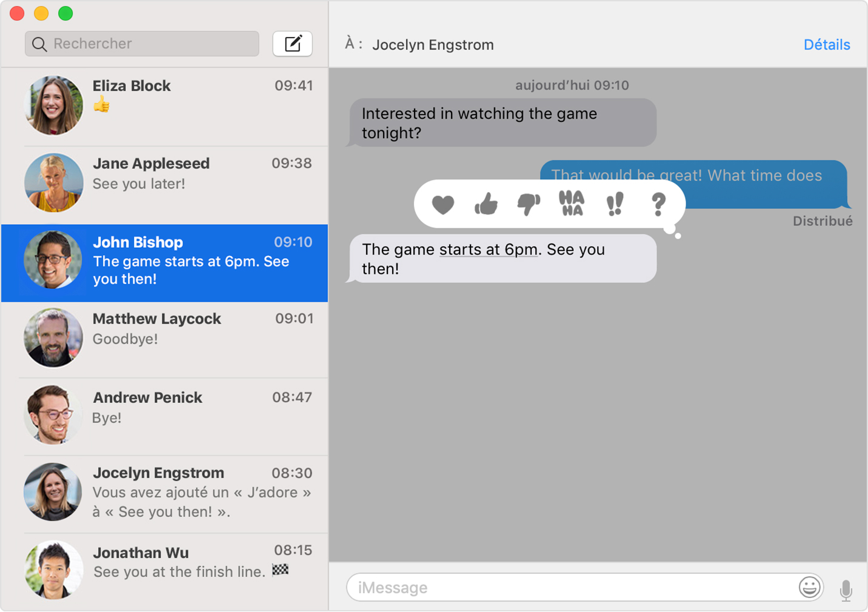Pick the double exclamation tapback
This screenshot has height=612, width=868.
point(615,204)
